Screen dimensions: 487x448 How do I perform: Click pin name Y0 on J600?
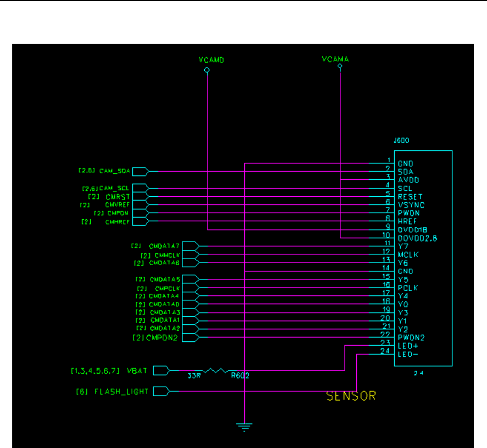(403, 304)
